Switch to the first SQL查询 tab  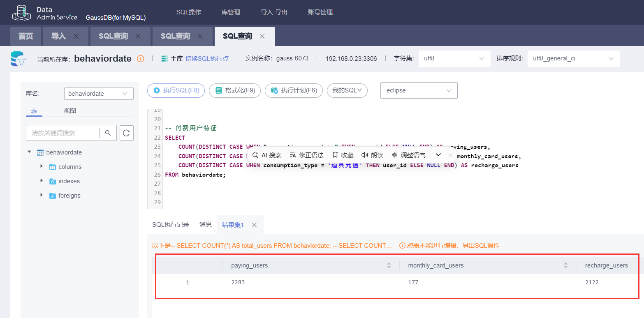point(113,36)
